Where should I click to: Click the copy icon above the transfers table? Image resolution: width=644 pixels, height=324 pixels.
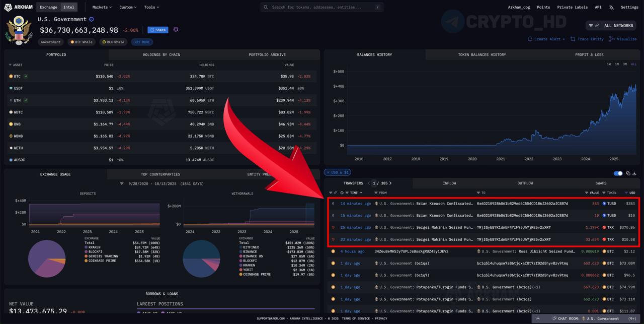pos(628,173)
